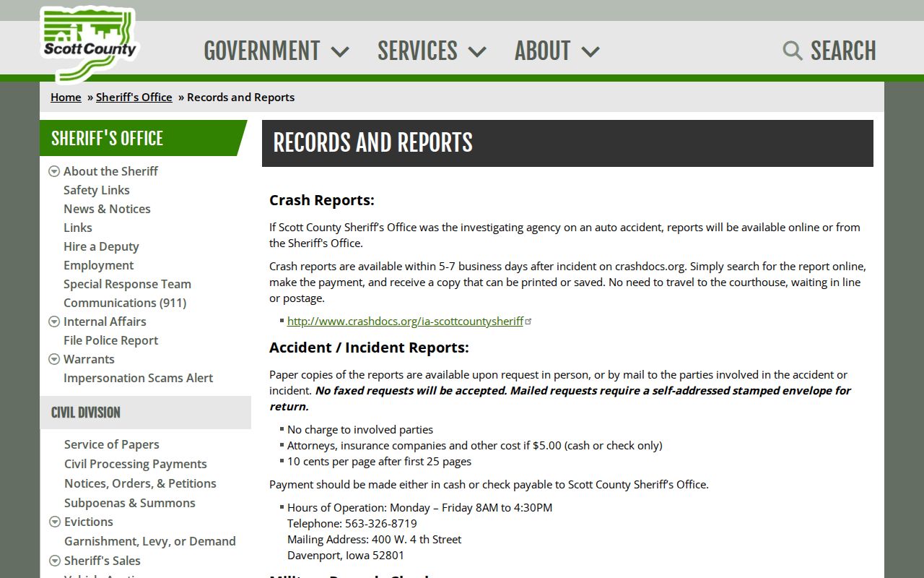The height and width of the screenshot is (578, 924).
Task: Open the Internal Affairs link text
Action: click(105, 322)
